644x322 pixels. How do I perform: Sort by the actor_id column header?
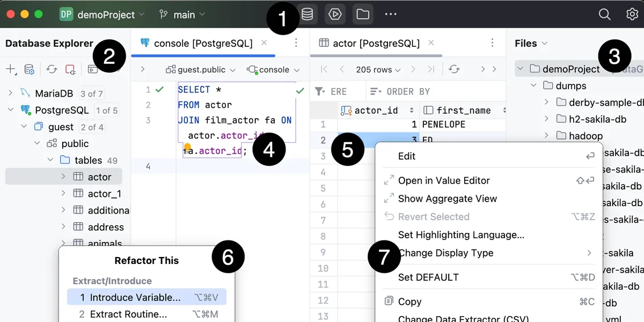[378, 111]
